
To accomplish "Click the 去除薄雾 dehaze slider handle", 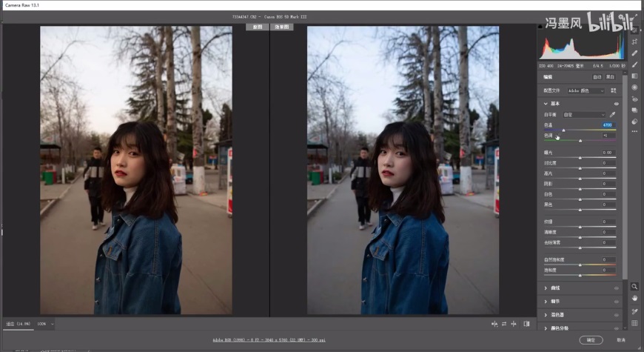I will (580, 248).
